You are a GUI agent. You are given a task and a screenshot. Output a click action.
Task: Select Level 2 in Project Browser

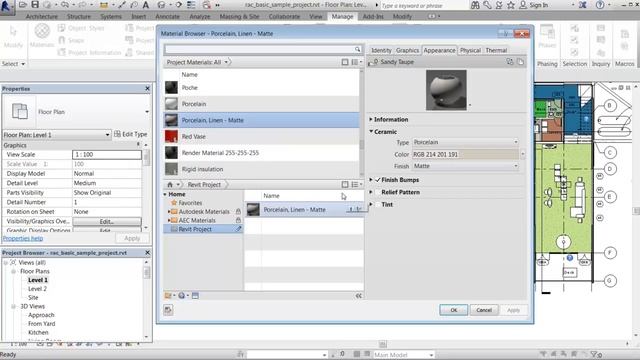tap(37, 289)
